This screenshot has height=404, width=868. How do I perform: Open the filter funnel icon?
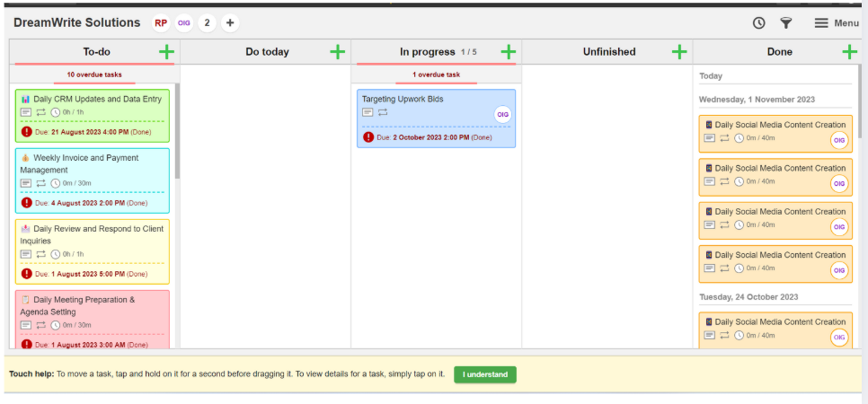(785, 23)
